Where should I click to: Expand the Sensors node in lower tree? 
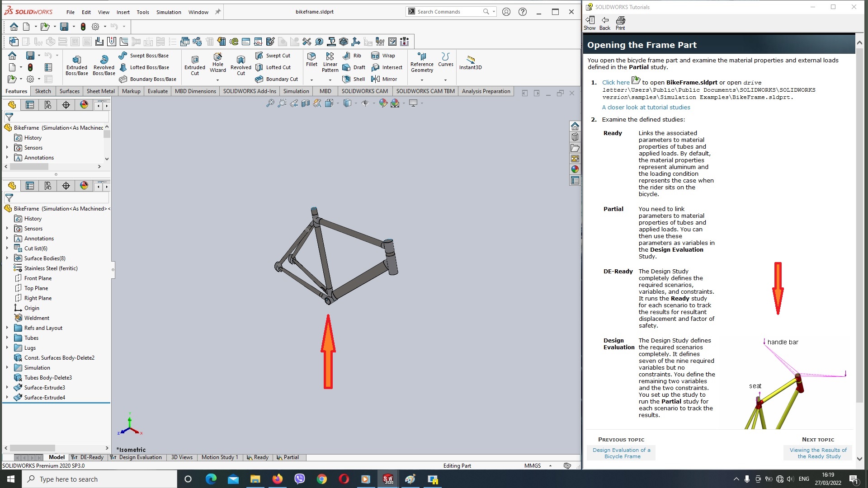(7, 229)
